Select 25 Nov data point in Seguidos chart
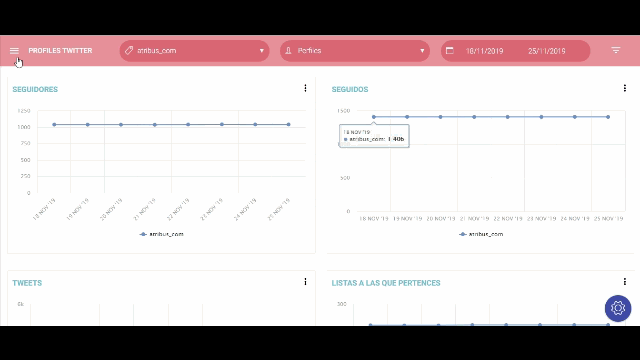 coord(608,117)
